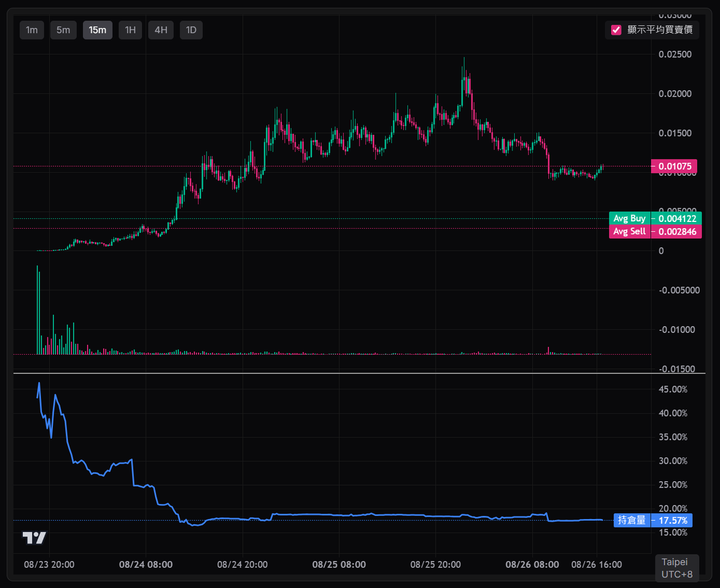Click the 25.00% holdings axis value
The height and width of the screenshot is (588, 720).
pyautogui.click(x=673, y=485)
